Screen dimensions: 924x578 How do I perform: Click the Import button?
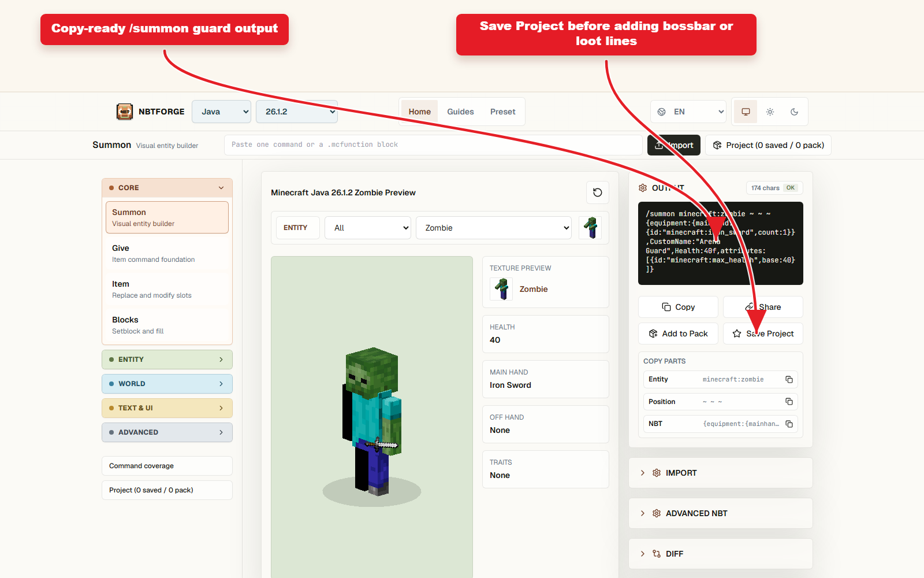[x=674, y=145]
